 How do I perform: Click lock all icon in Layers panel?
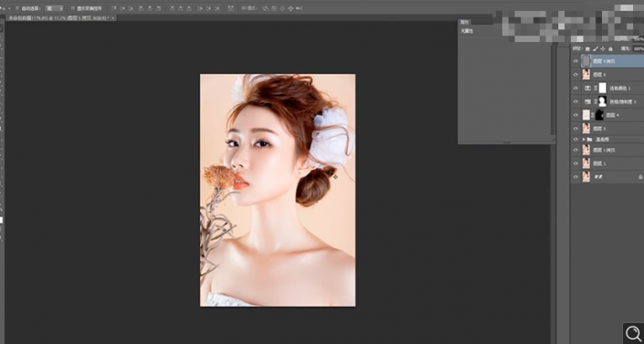pos(610,49)
